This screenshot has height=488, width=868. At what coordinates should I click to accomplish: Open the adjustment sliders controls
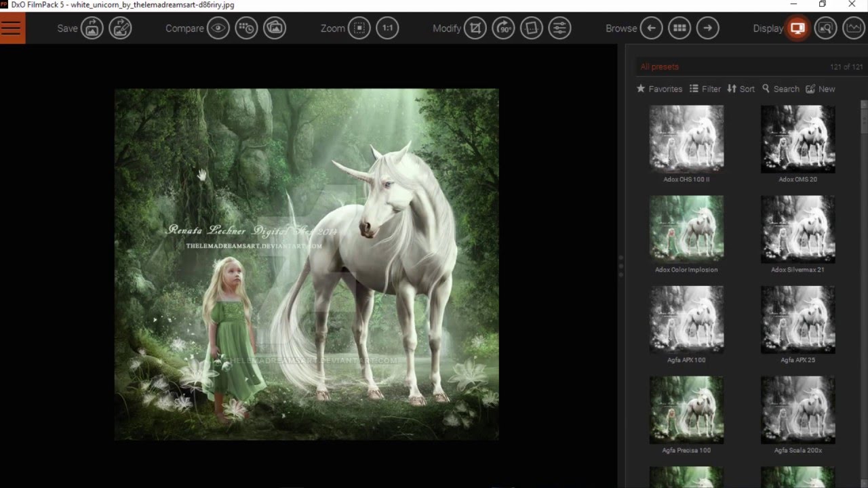559,28
